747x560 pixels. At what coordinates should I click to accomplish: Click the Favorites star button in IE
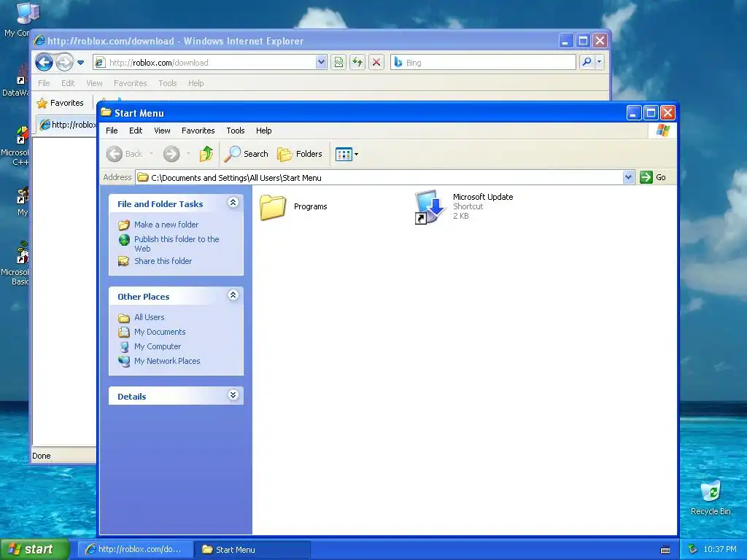[60, 103]
